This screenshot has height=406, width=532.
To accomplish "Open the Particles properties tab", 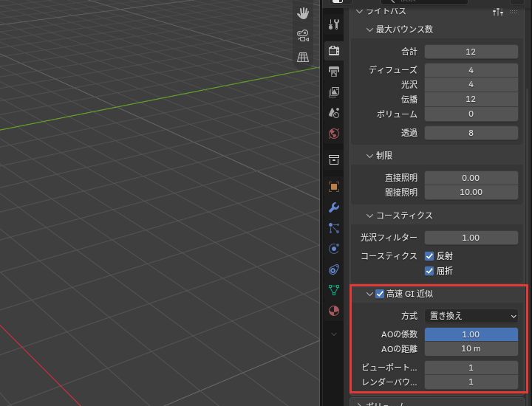I will 334,228.
